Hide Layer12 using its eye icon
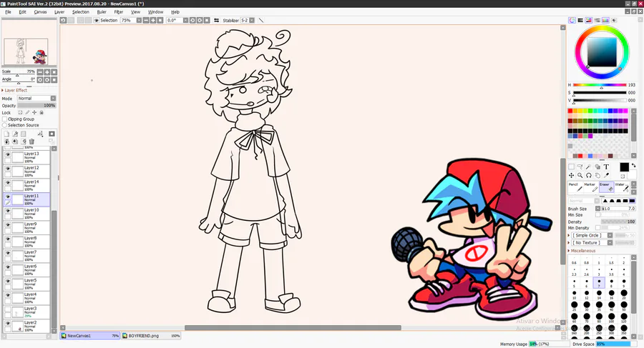 click(x=8, y=169)
